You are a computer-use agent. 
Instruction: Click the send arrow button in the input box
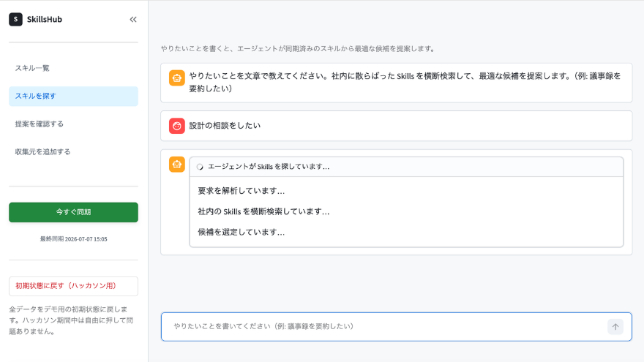pos(615,327)
